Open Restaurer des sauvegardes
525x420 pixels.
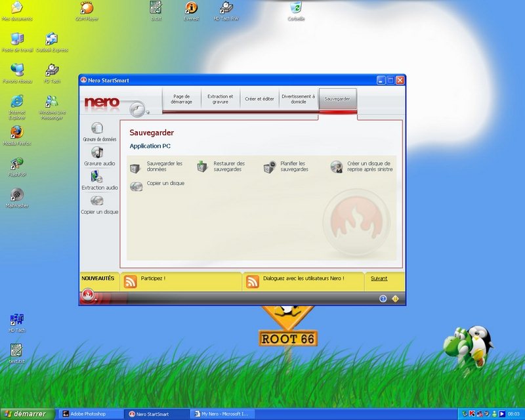point(221,167)
